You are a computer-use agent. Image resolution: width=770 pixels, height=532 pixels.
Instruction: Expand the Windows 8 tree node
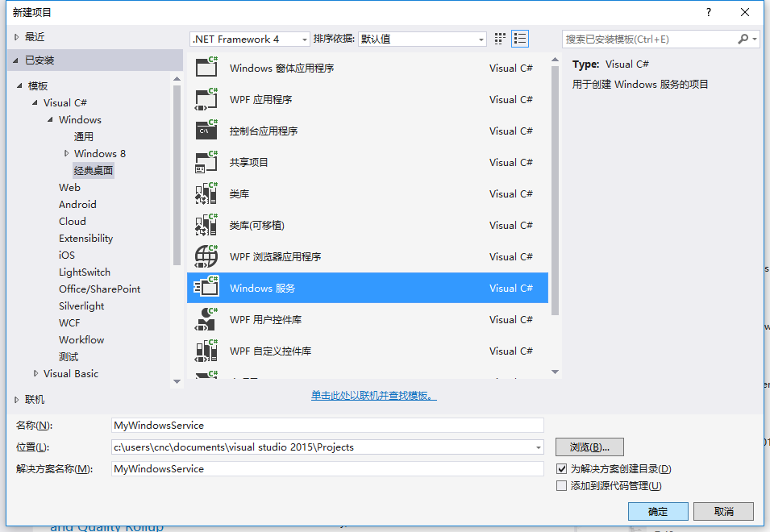67,154
